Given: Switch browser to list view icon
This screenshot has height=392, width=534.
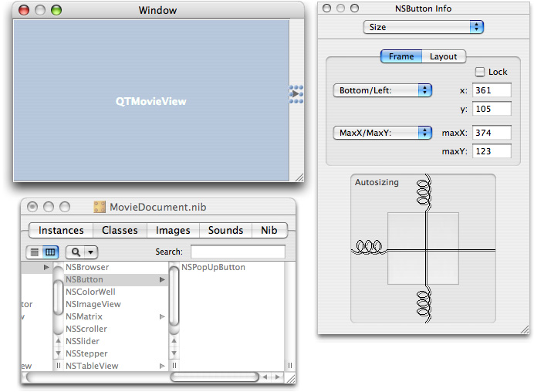Looking at the screenshot, I should tap(35, 252).
